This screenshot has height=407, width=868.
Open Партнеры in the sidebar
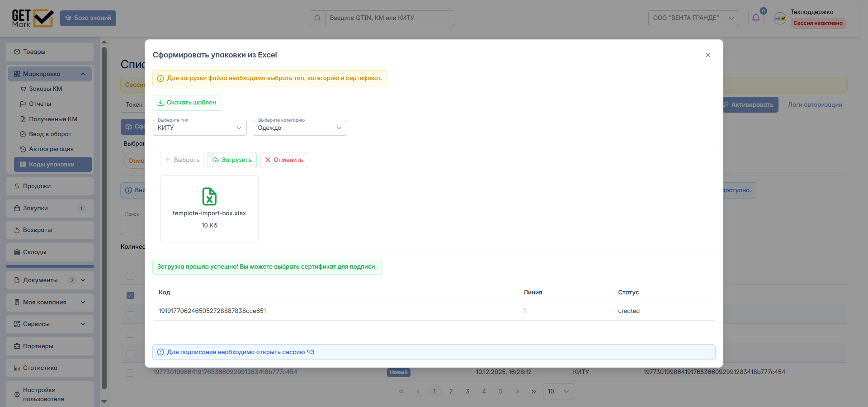50,346
